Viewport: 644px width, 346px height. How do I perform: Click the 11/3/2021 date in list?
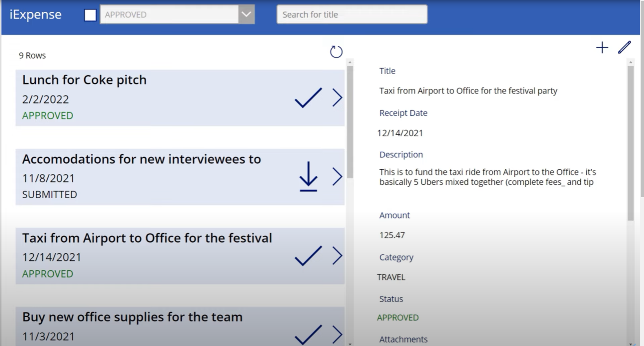[x=48, y=337]
